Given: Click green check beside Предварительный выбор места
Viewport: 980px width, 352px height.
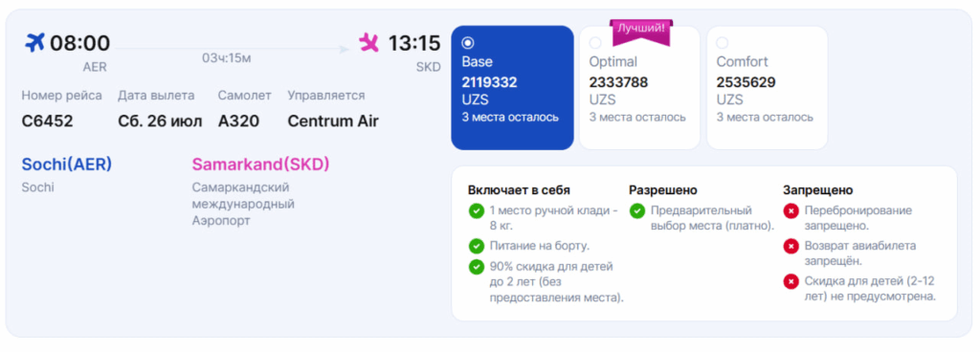Looking at the screenshot, I should pyautogui.click(x=636, y=211).
